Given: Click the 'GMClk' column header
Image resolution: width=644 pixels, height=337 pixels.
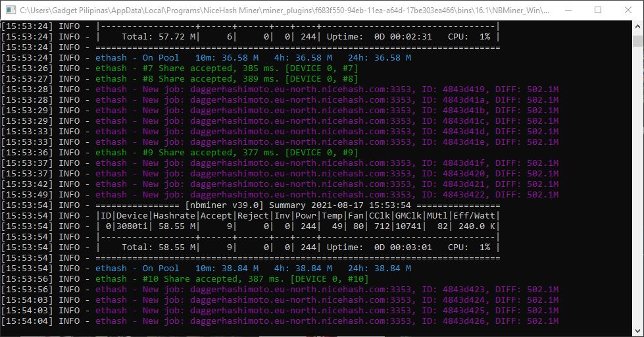Looking at the screenshot, I should [x=409, y=216].
